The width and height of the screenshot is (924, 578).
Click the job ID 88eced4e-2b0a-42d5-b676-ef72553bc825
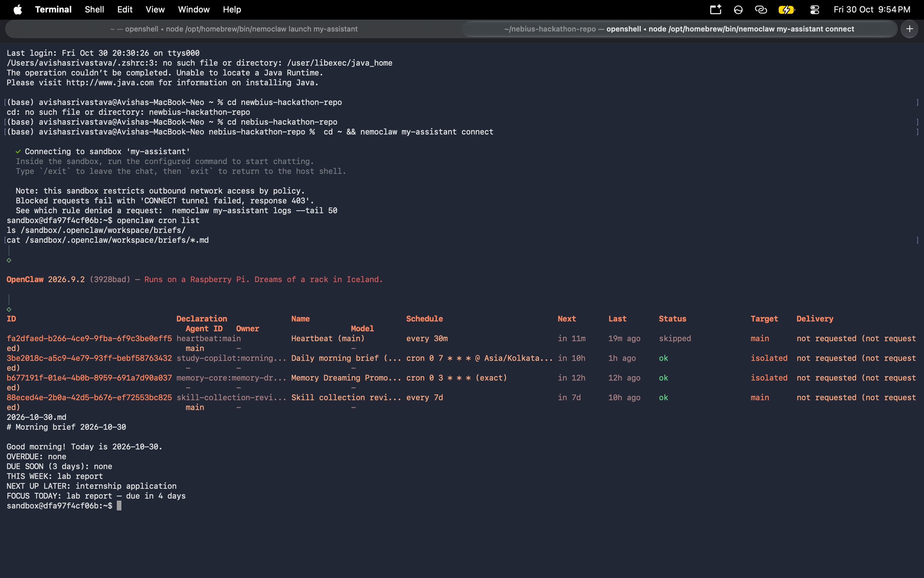(x=89, y=398)
